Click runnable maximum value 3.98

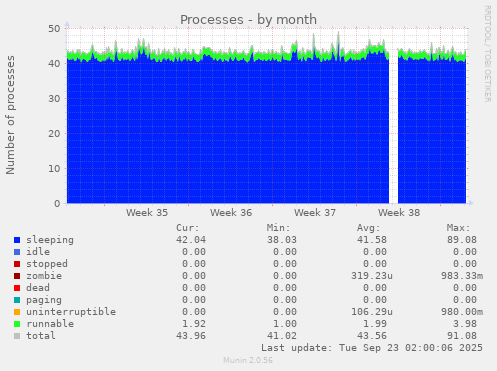point(465,324)
